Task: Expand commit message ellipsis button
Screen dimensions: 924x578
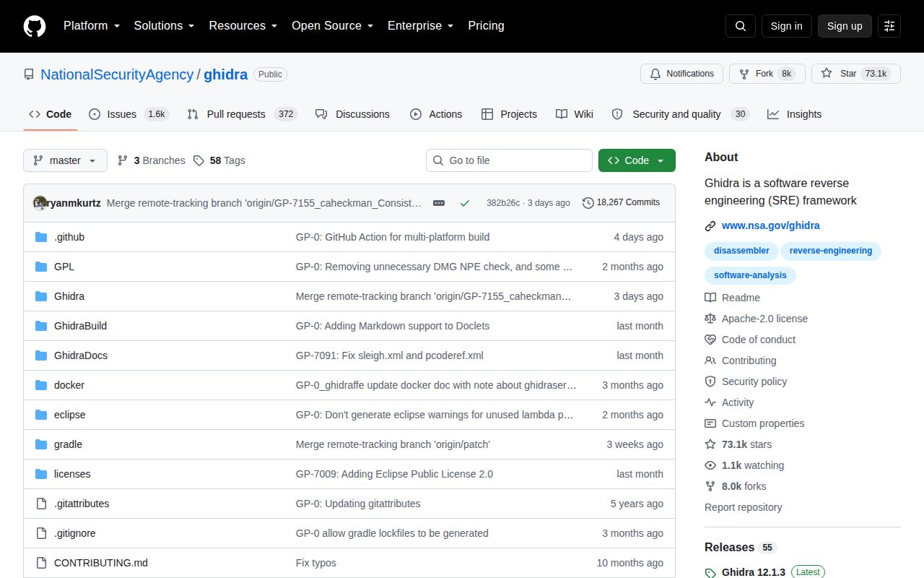Action: coord(439,203)
